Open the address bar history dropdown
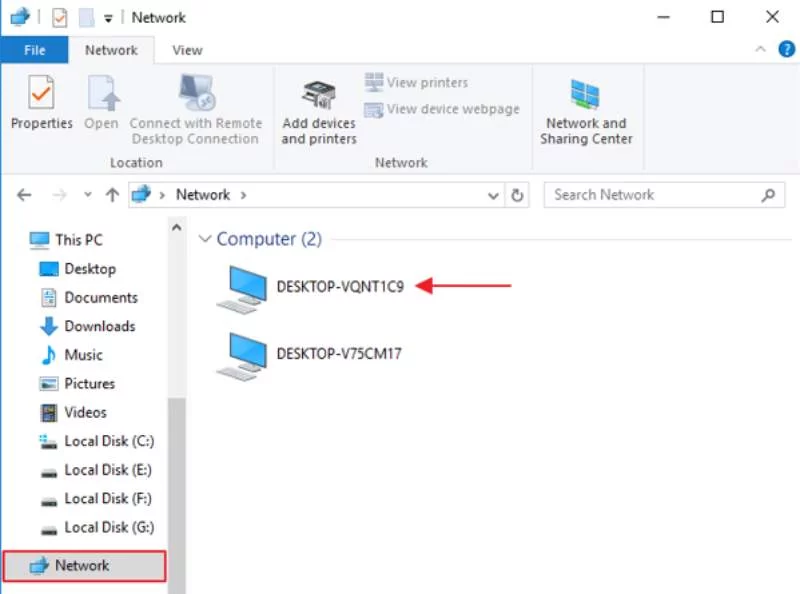The width and height of the screenshot is (800, 594). coord(493,195)
